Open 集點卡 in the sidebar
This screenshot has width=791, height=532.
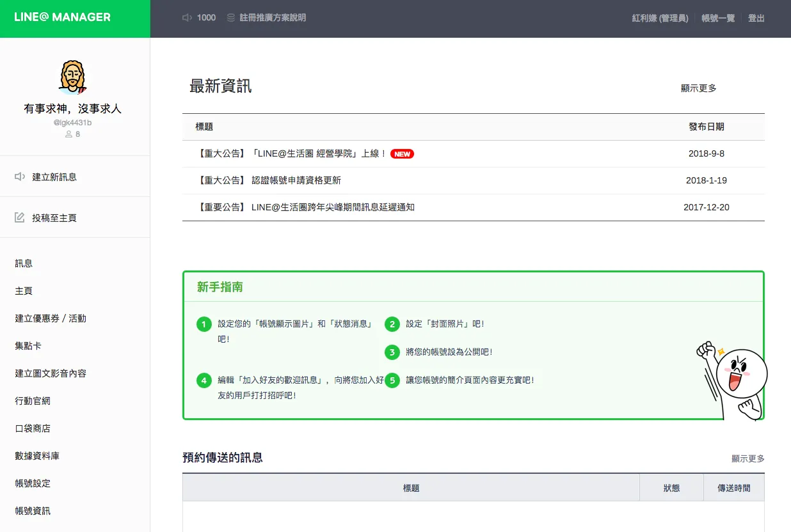[x=28, y=345]
